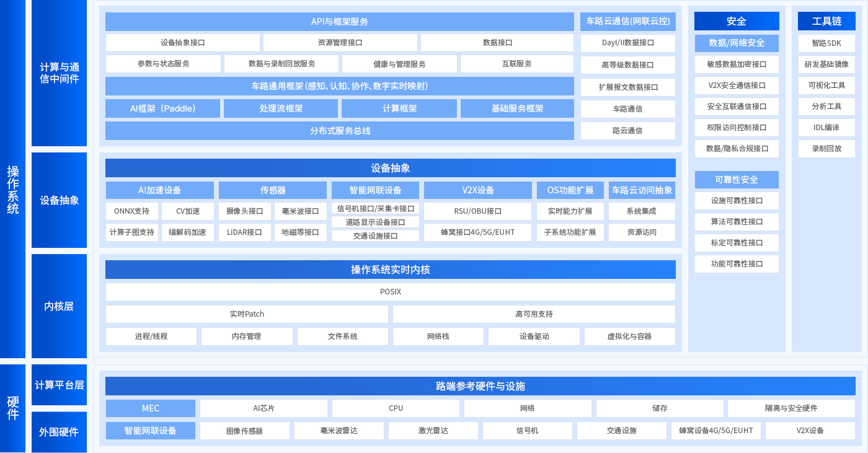Click the 参数与状态服务 box

pos(164,64)
